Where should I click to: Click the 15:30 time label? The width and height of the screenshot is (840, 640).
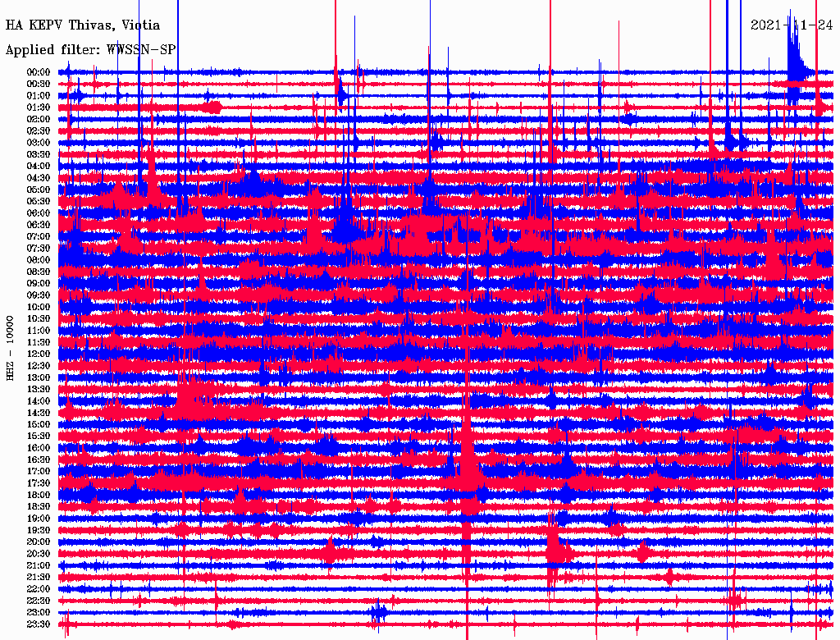coord(39,437)
